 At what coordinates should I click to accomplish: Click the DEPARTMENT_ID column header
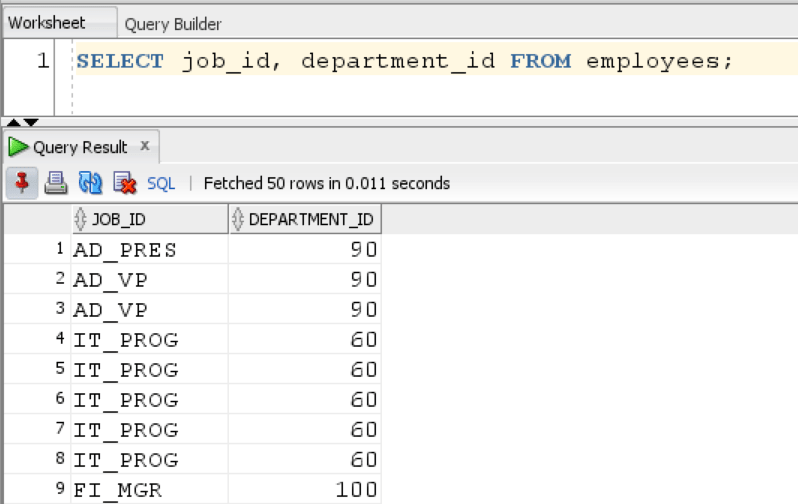point(311,220)
